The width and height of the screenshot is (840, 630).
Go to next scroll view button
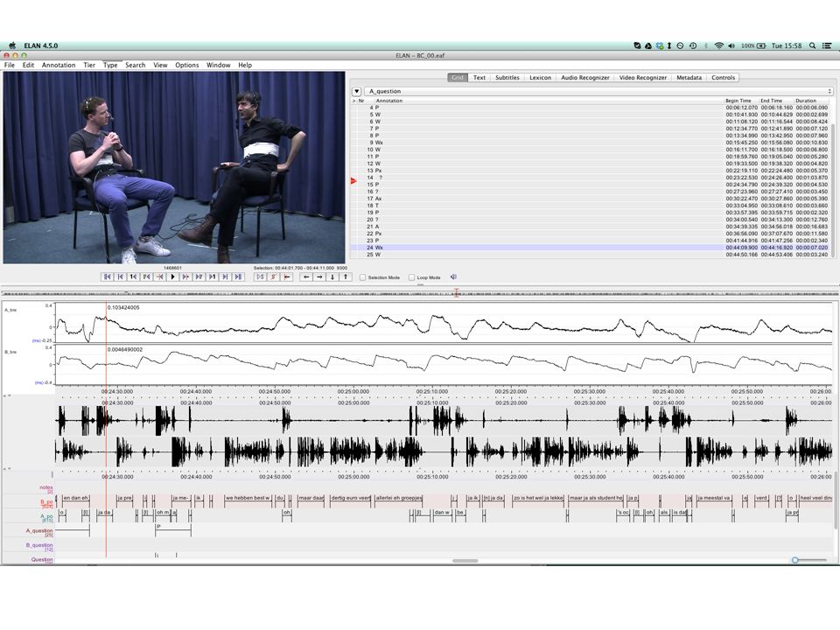[x=225, y=277]
